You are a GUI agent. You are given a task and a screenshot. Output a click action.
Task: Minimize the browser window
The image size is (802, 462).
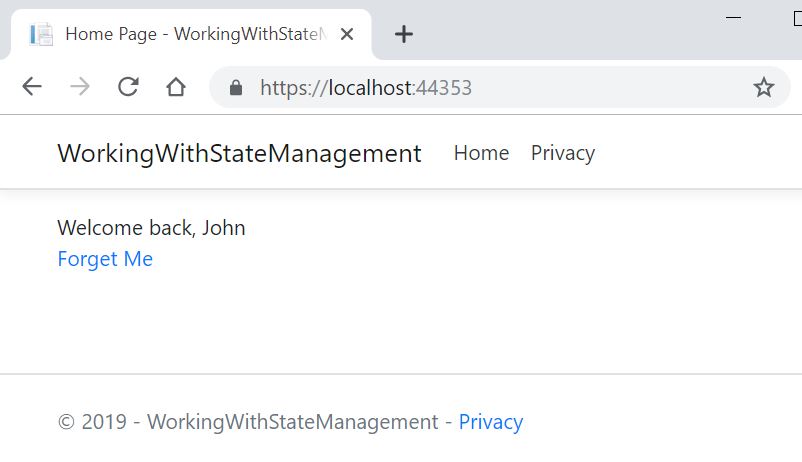tap(733, 17)
